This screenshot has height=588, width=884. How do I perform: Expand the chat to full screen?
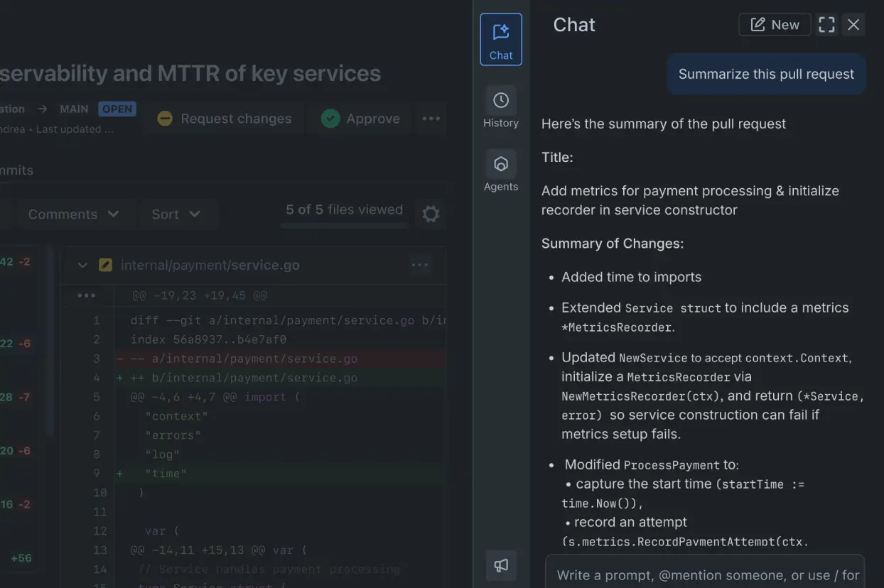(x=826, y=25)
